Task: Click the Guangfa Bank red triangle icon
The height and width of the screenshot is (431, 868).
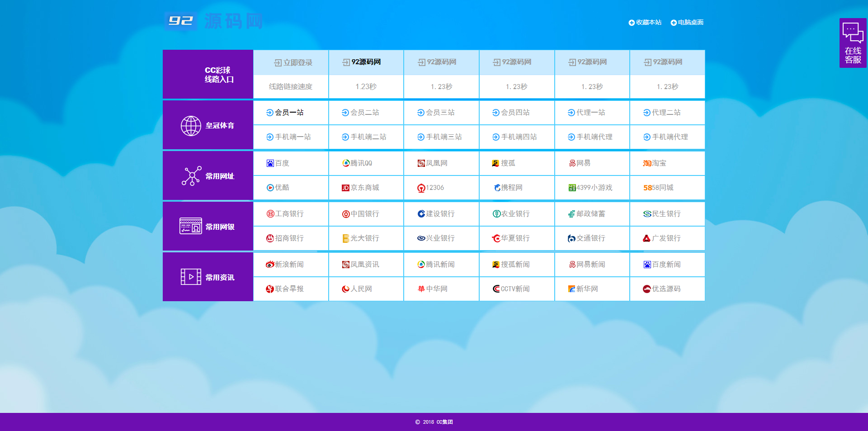Action: (647, 238)
